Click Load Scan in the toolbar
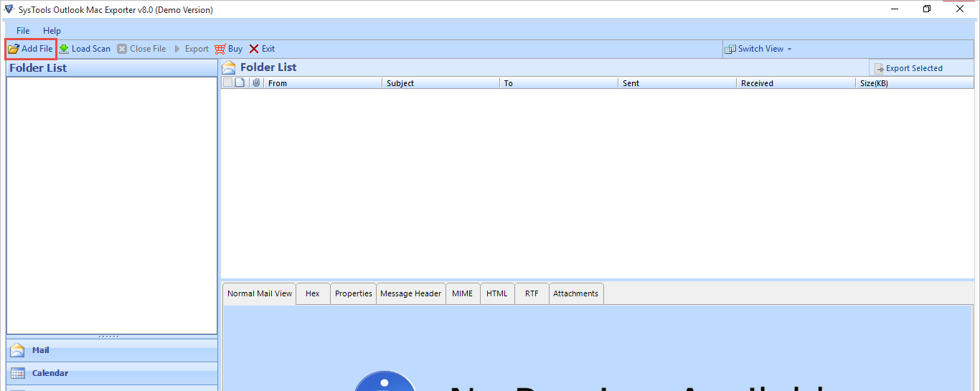 (x=85, y=49)
